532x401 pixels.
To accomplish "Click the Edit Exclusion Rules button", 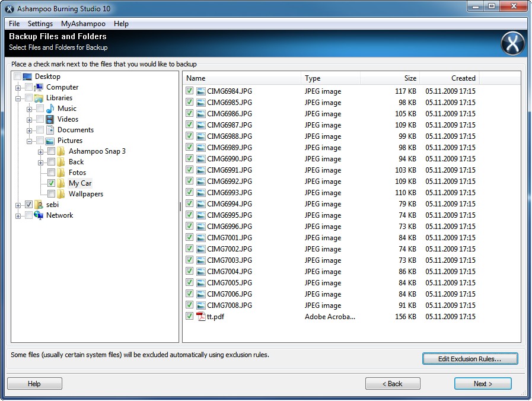I will (470, 359).
